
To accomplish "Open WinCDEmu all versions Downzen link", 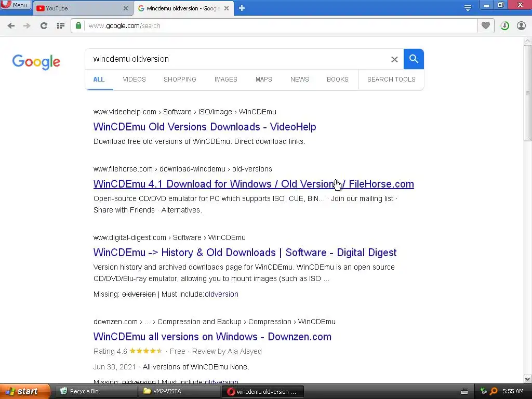I will pyautogui.click(x=212, y=337).
